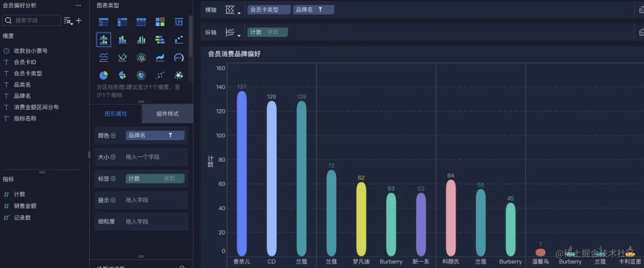Select 计数 in the 指标 list

coord(19,194)
